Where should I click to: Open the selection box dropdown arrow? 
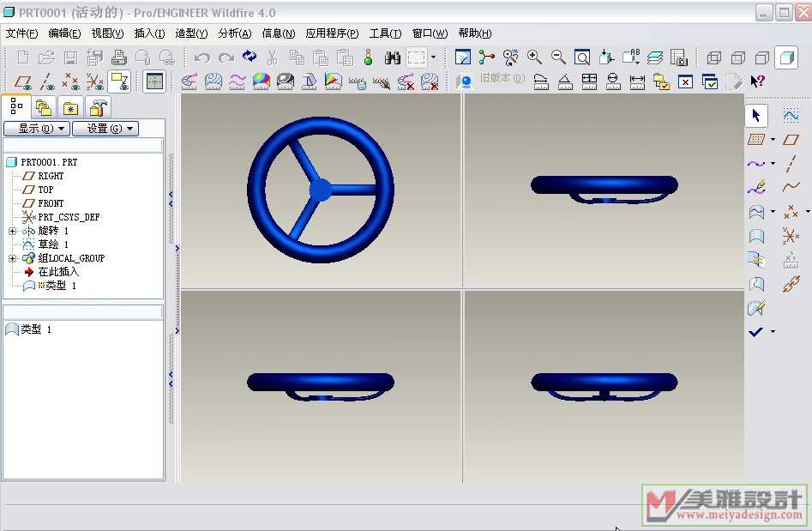point(434,57)
